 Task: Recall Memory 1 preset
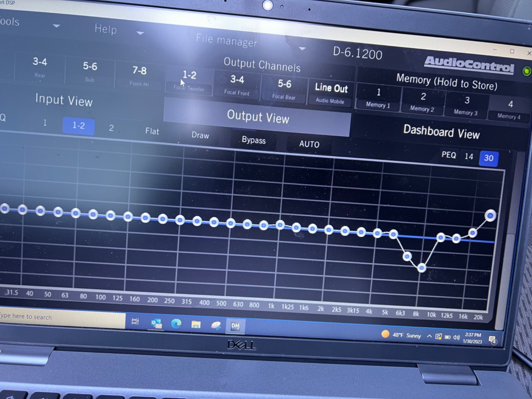coord(378,97)
